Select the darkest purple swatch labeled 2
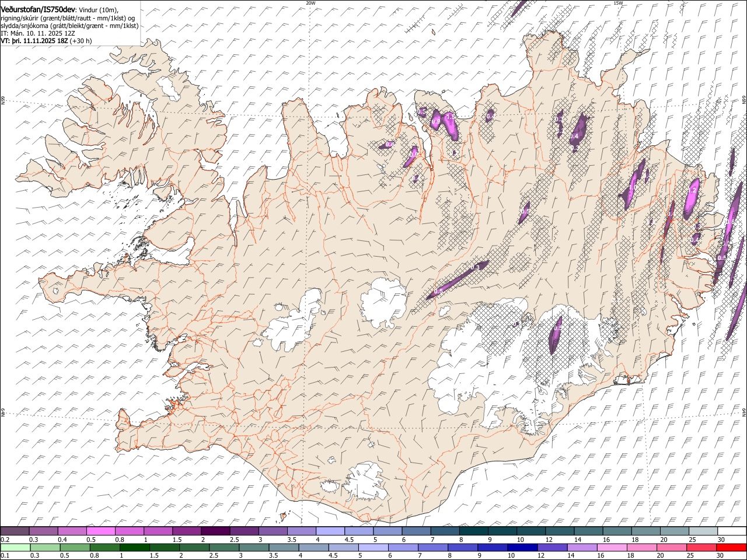 (x=215, y=531)
